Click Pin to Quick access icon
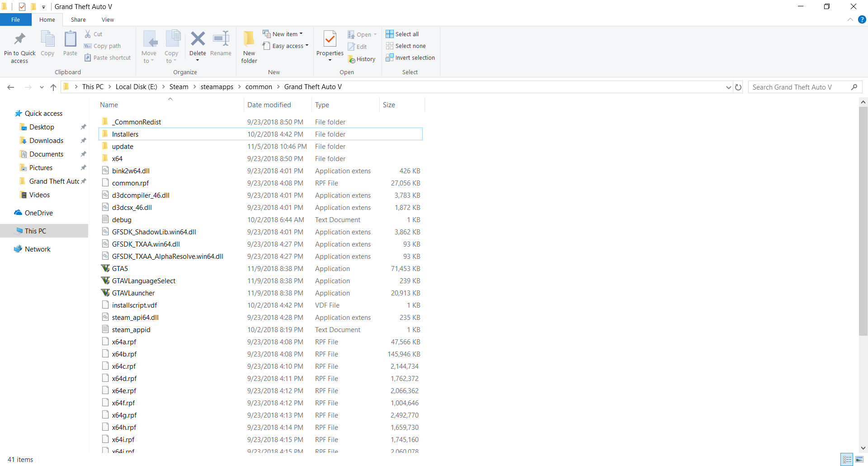 [19, 40]
